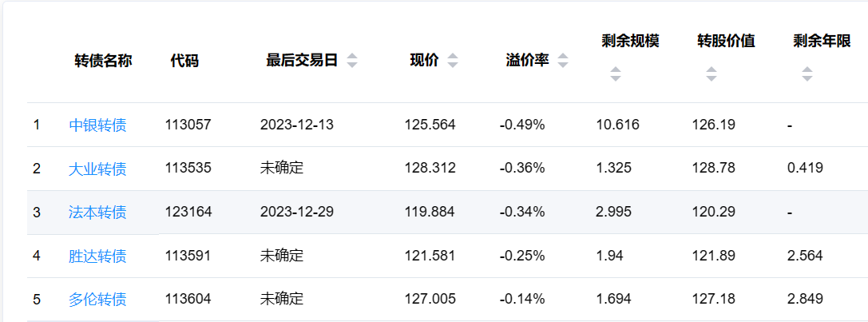Click the 代码 column header
Screen dimensions: 868x322
click(184, 61)
